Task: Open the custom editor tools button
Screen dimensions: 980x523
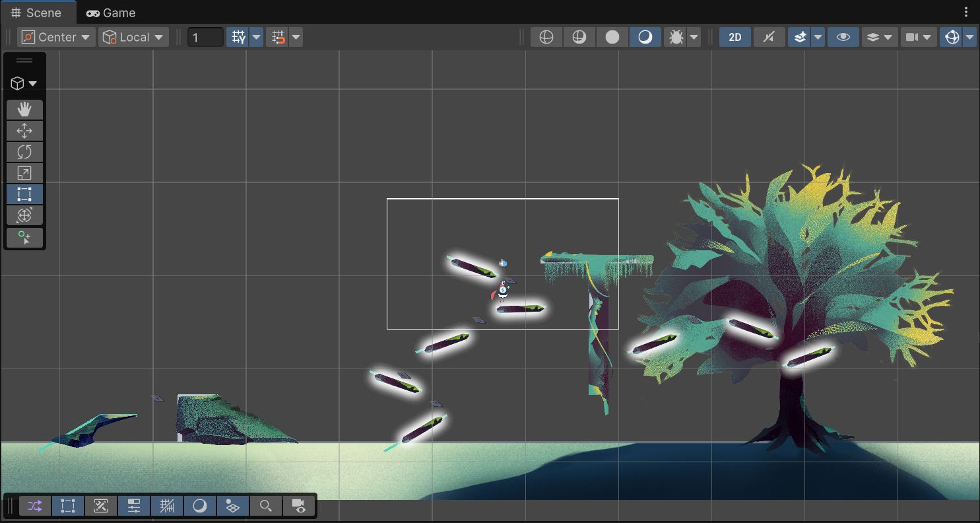Action: click(24, 237)
